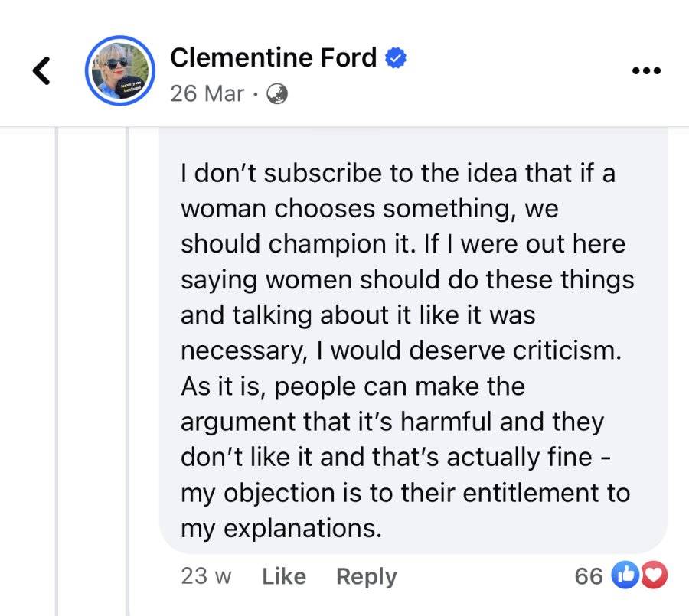689x616 pixels.
Task: Click the 'my explanations.' last line
Action: point(281,529)
